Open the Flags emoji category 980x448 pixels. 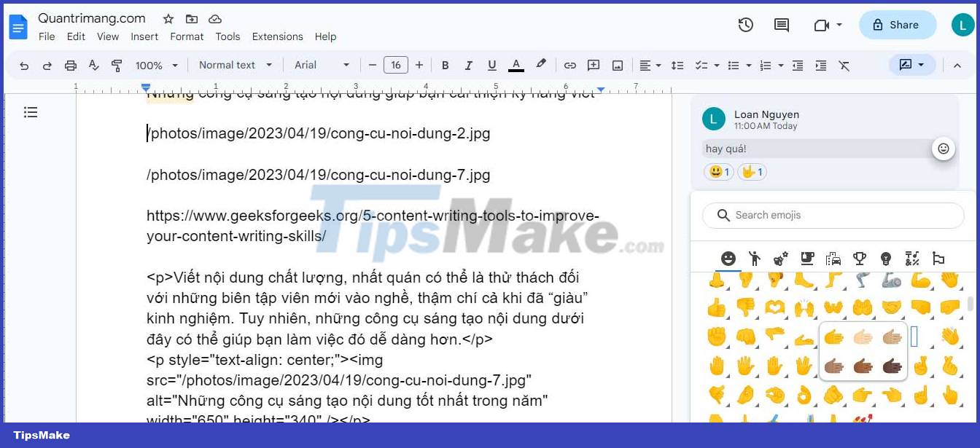pyautogui.click(x=939, y=259)
